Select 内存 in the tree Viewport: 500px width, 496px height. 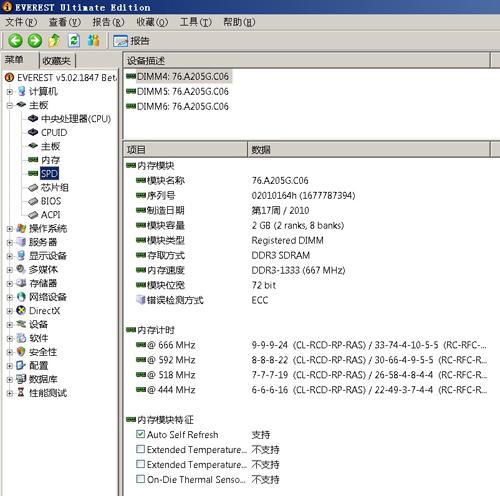click(x=50, y=160)
